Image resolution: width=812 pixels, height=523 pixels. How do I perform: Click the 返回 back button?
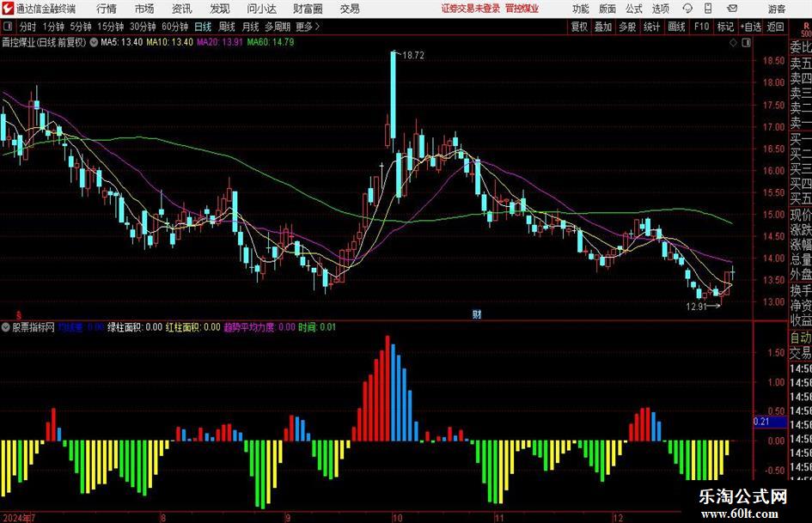point(775,27)
